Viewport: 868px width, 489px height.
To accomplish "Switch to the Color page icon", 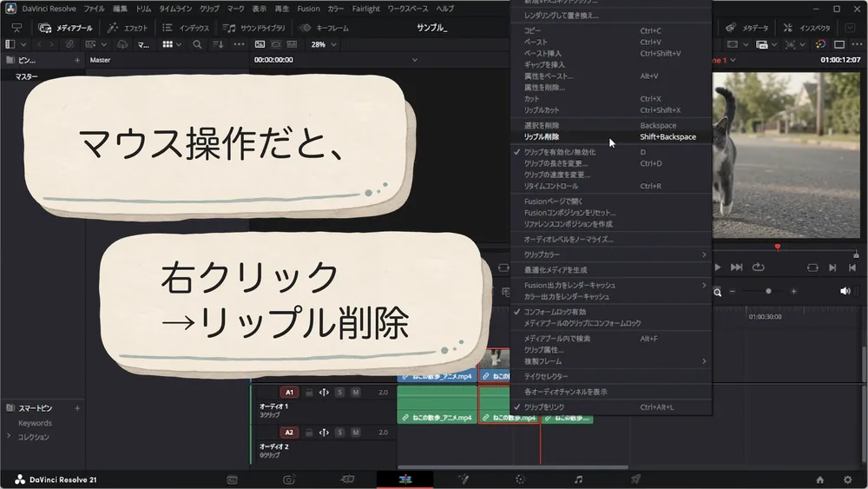I will pos(520,479).
